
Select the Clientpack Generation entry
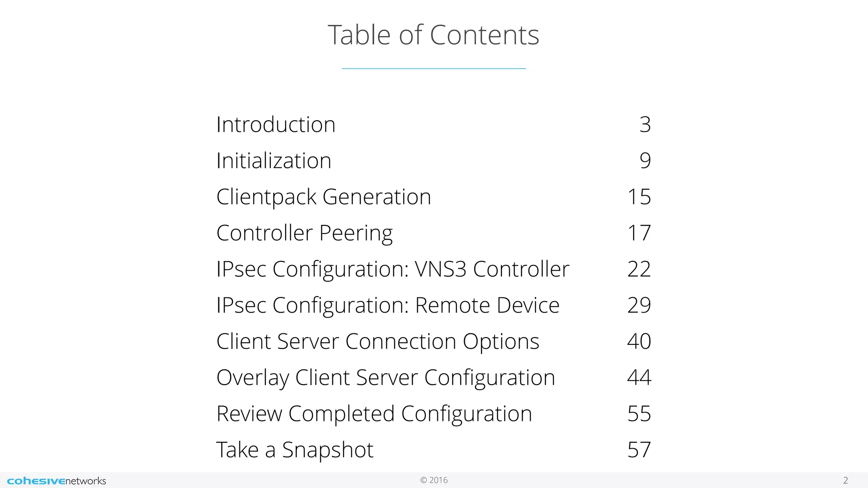(324, 197)
